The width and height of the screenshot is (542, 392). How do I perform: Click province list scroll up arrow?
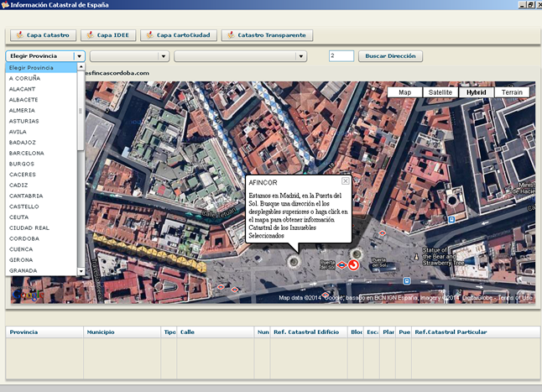[81, 66]
